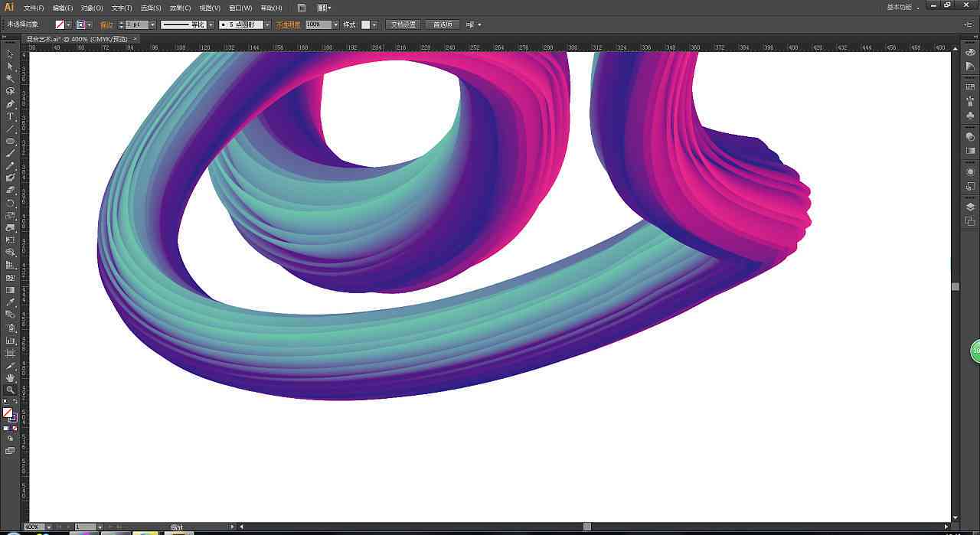Click the 文档设置 button
980x535 pixels.
[403, 24]
